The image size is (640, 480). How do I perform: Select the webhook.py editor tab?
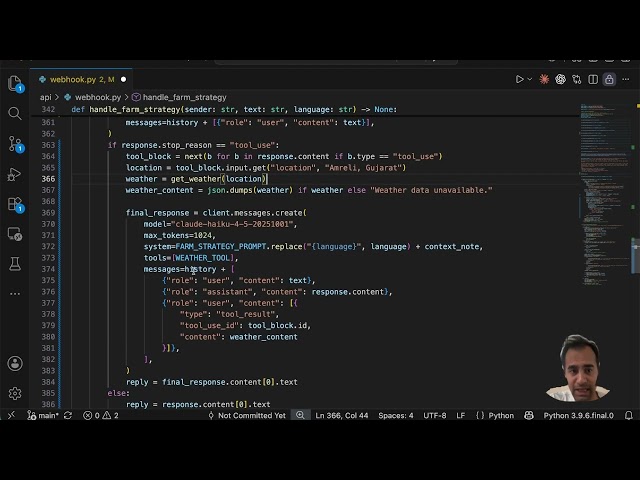point(81,80)
